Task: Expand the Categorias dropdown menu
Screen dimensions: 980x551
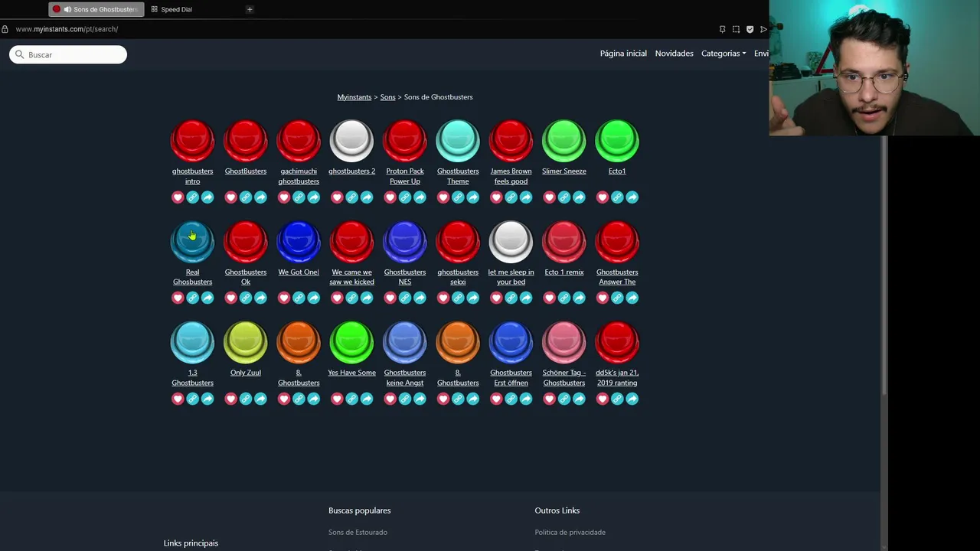Action: 724,54
